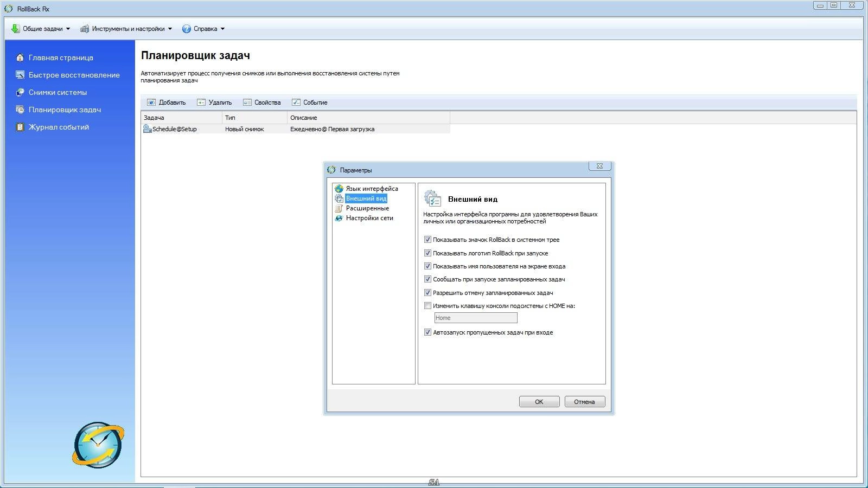The image size is (868, 488).
Task: Toggle notification when scheduled tasks start
Action: (427, 279)
